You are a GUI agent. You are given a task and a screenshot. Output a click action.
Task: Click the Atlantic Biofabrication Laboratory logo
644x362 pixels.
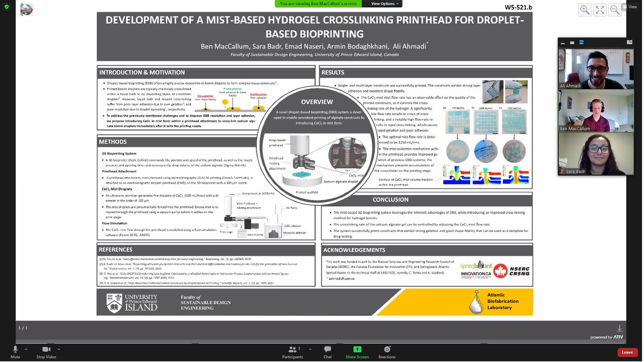click(x=494, y=303)
